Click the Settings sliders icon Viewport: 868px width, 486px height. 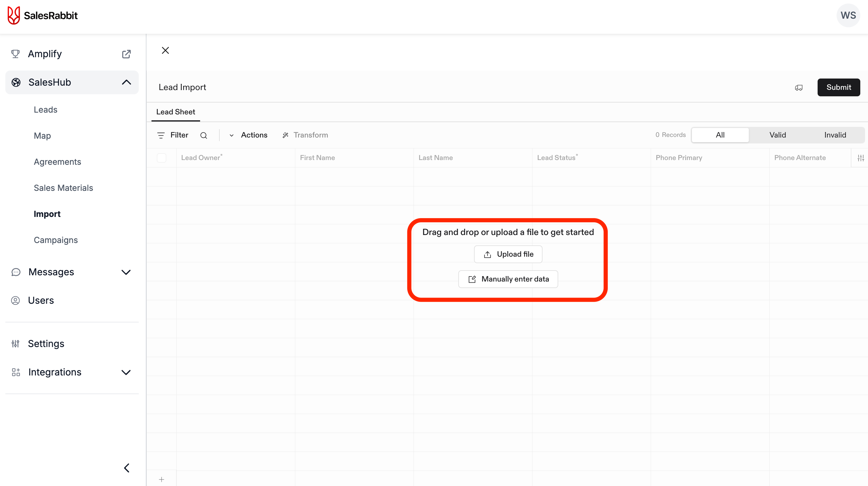15,343
